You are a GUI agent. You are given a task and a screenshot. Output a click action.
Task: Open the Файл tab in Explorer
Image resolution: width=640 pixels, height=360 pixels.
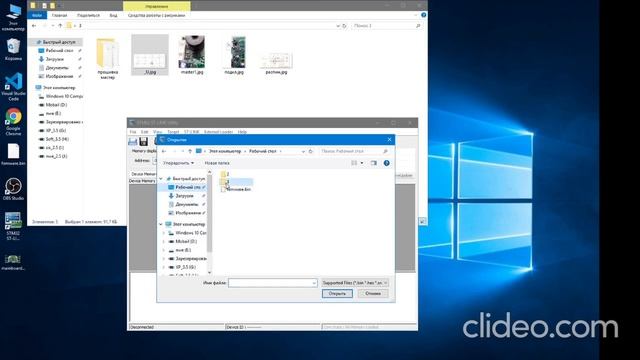[x=37, y=15]
